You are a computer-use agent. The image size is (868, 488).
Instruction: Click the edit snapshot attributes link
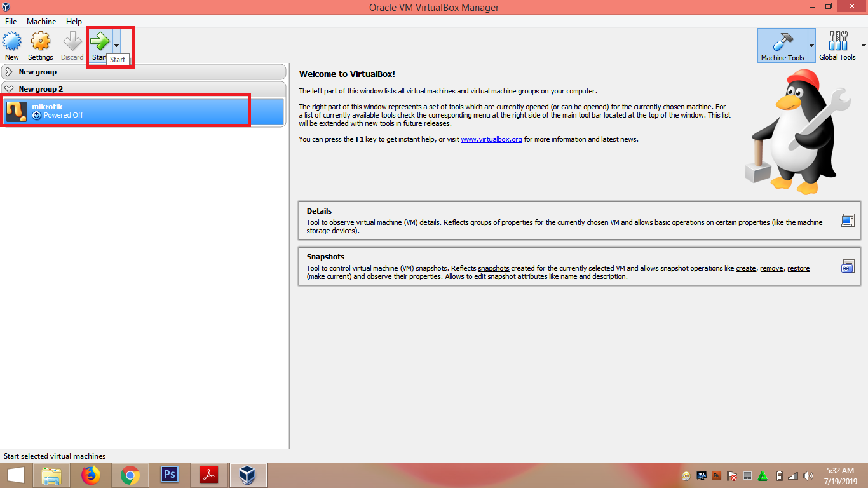pyautogui.click(x=480, y=276)
